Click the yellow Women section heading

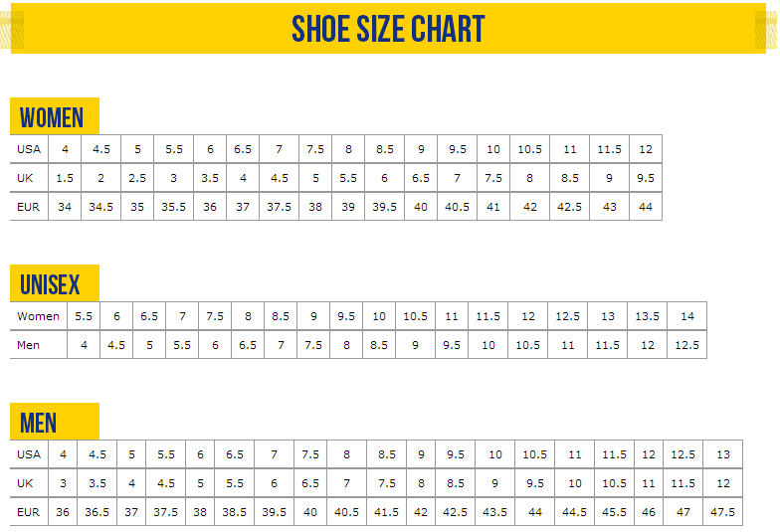(52, 118)
